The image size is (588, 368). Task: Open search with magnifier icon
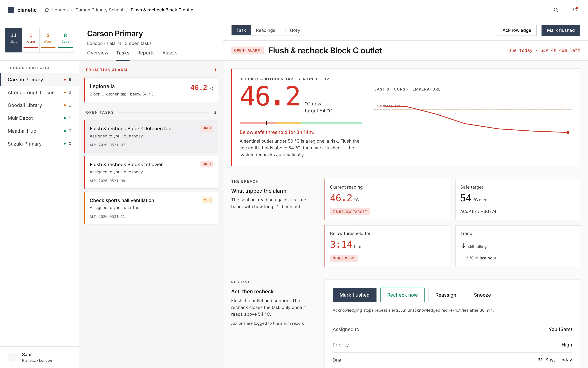point(556,10)
